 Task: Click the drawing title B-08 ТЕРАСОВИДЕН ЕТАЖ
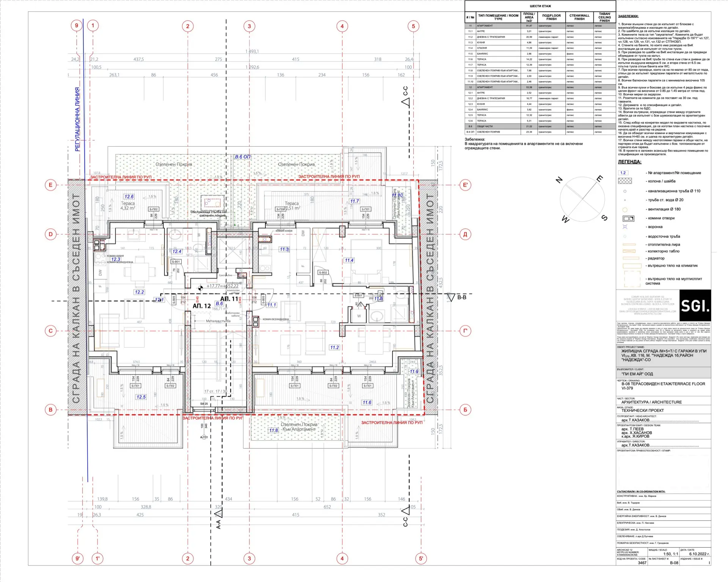pyautogui.click(x=663, y=384)
